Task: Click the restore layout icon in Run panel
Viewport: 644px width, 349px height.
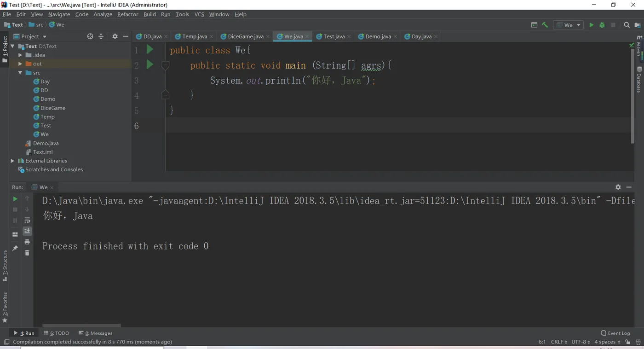Action: point(15,234)
